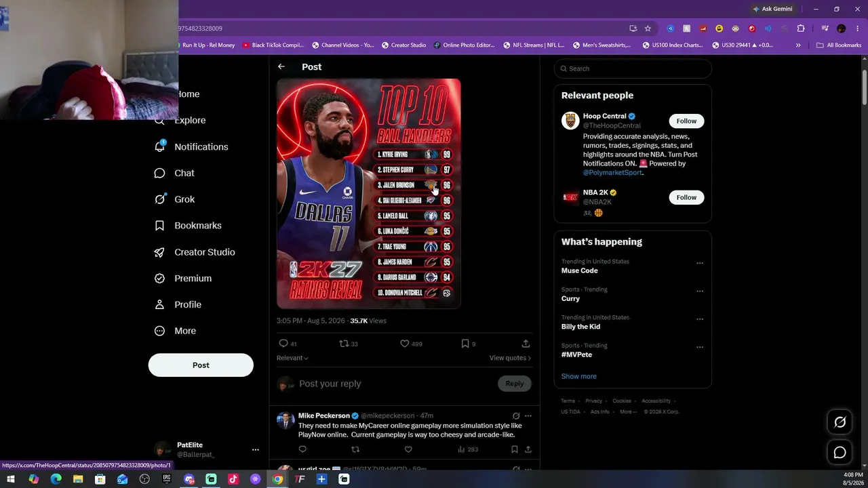Open options for #MVPete trend
The image size is (868, 488).
tap(700, 348)
